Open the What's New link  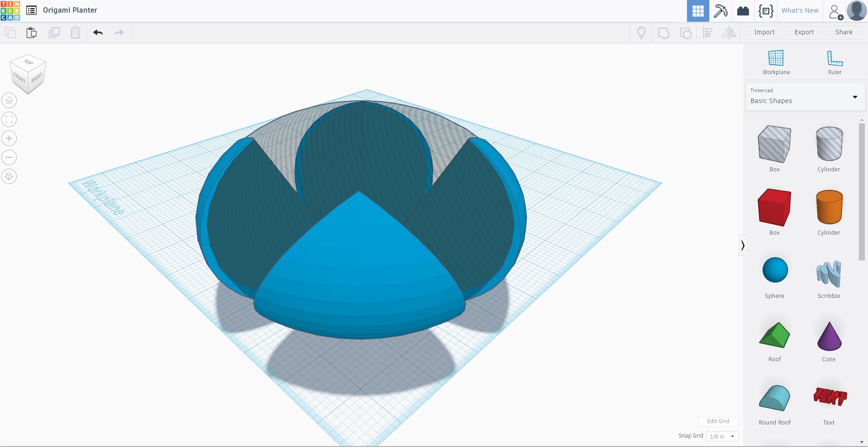point(800,11)
